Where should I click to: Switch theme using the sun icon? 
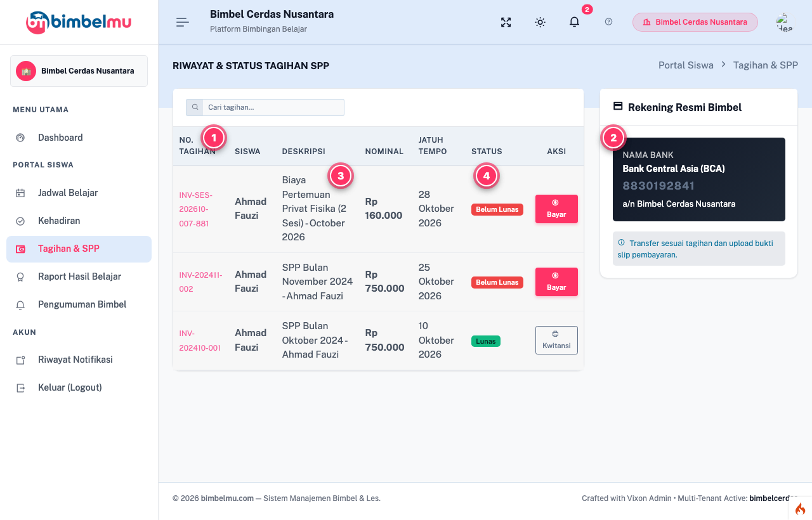[x=540, y=22]
